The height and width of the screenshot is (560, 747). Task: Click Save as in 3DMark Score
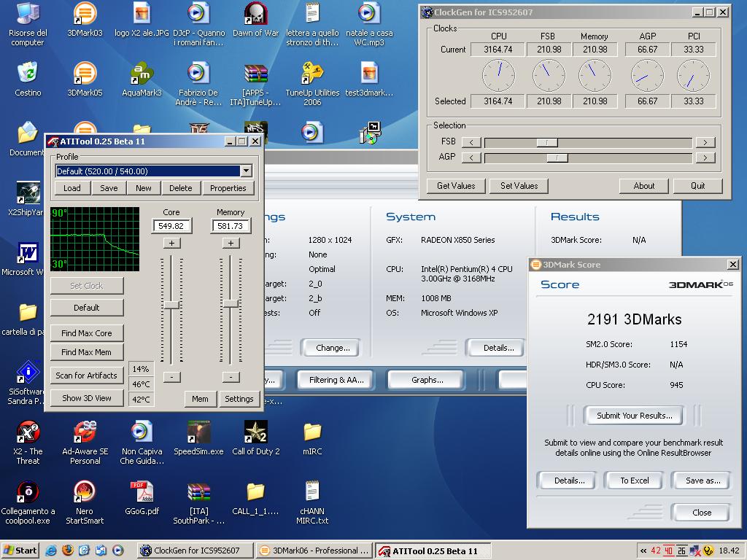tap(703, 481)
